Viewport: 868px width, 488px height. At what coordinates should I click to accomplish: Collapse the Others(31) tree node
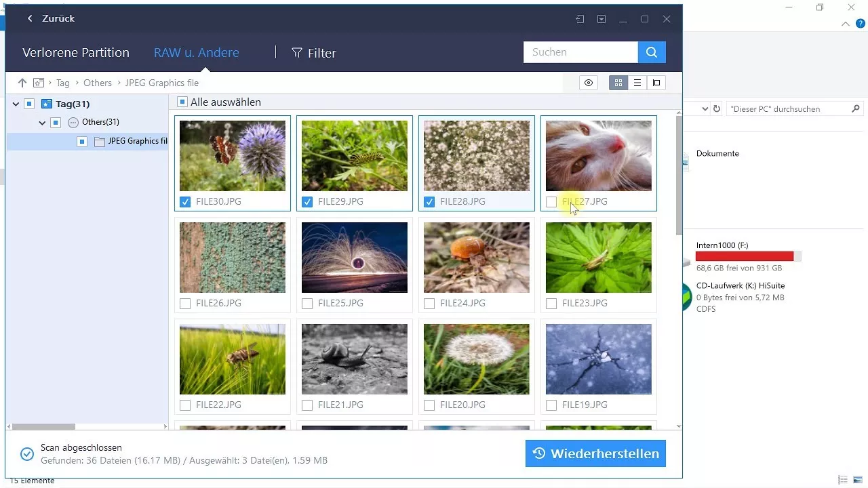click(42, 123)
